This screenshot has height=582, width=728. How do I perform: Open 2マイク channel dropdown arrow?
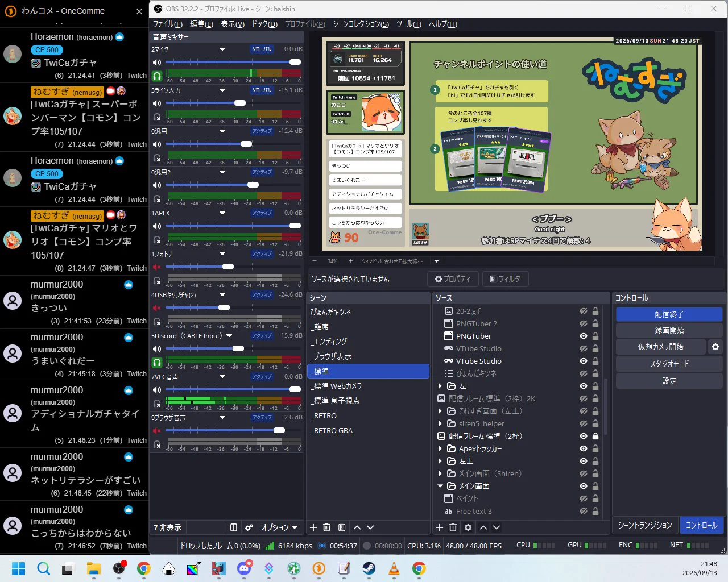click(x=222, y=49)
